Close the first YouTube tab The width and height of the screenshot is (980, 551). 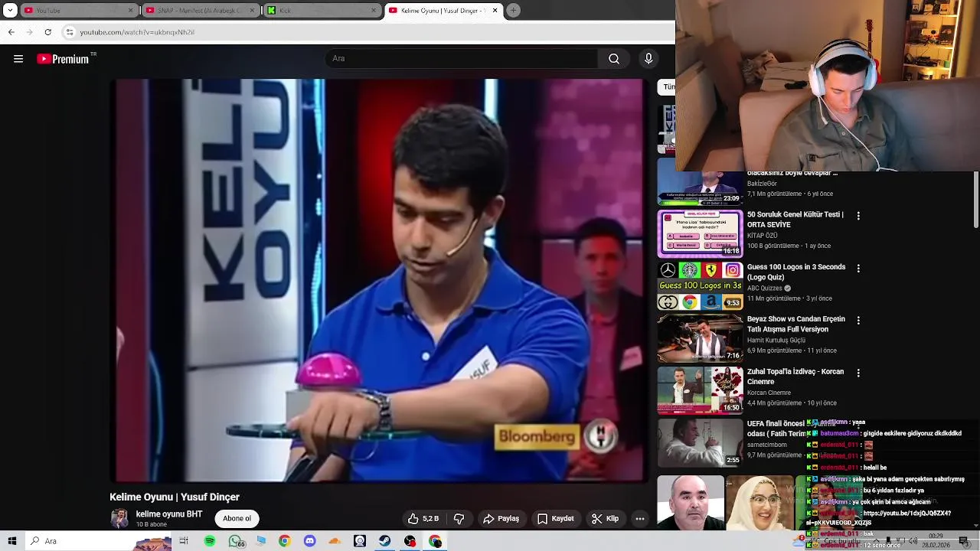tap(131, 10)
